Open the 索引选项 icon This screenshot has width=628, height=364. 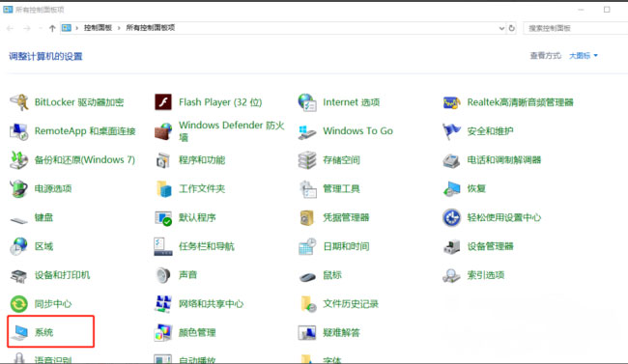coord(451,275)
